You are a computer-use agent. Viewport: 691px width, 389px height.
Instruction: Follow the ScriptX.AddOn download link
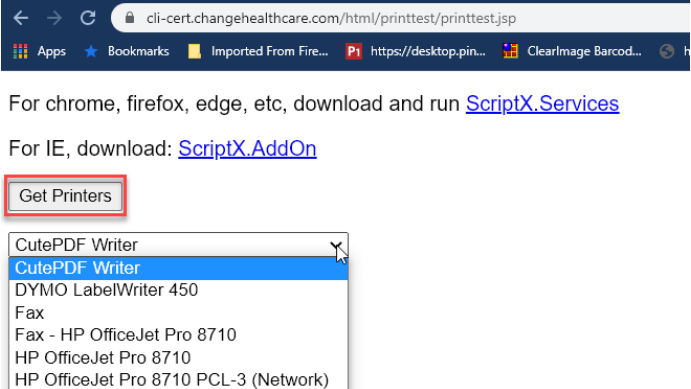[247, 148]
